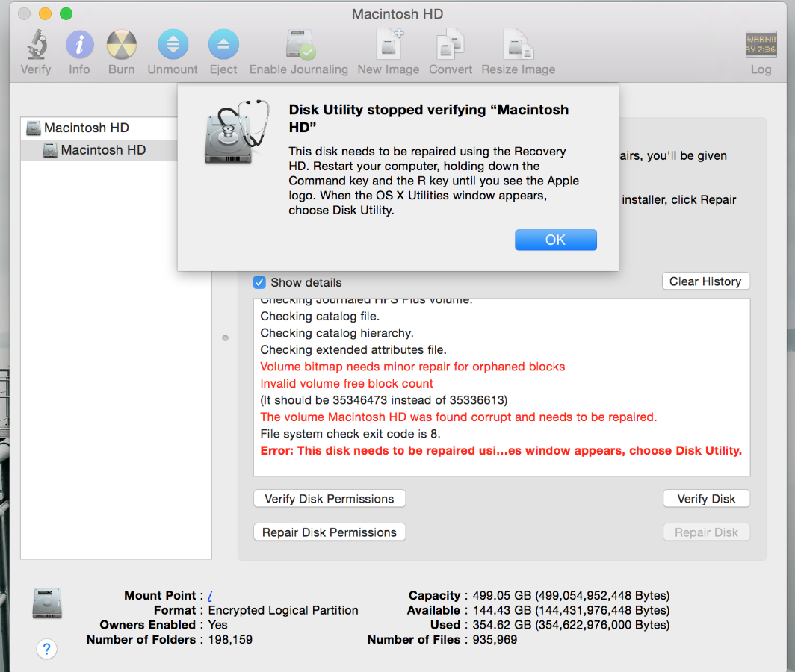Click 'Checking extended attributes file.' log entry
This screenshot has height=672, width=795.
pyautogui.click(x=353, y=349)
